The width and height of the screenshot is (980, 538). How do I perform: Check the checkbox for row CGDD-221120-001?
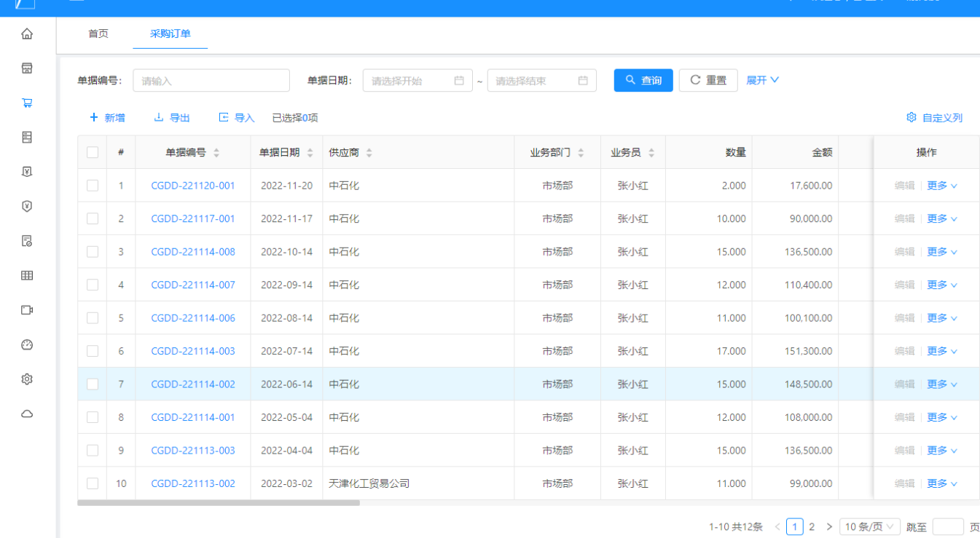click(x=93, y=186)
